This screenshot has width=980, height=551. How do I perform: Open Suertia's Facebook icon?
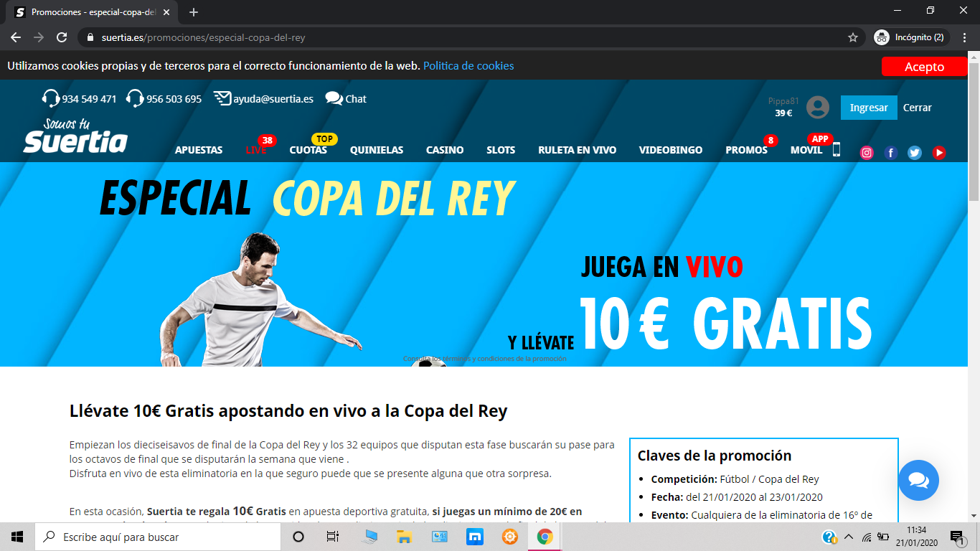pos(891,152)
